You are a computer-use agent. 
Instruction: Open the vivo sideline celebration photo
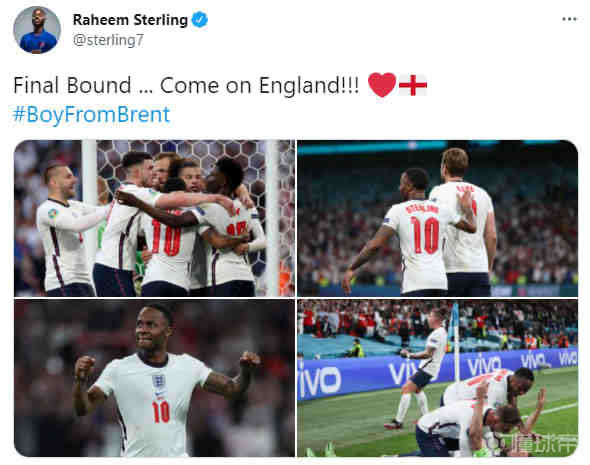437,378
